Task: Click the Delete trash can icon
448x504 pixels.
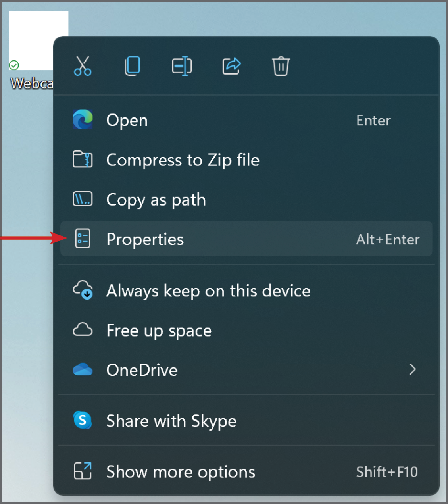Action: coord(281,66)
